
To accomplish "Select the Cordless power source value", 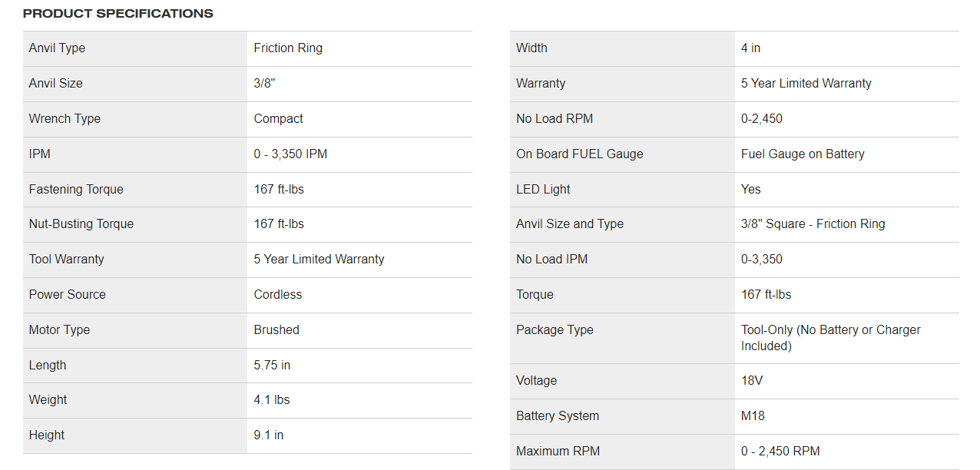I will pyautogui.click(x=278, y=295).
